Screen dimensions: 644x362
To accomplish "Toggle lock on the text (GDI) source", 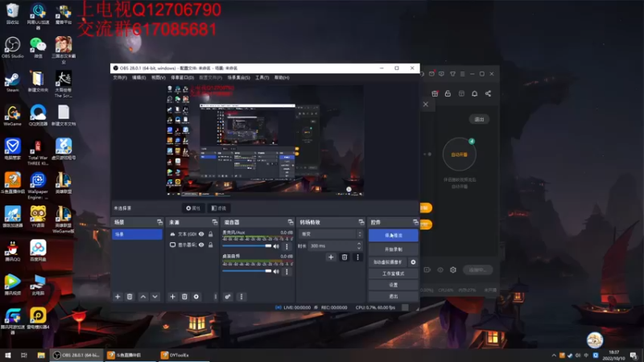I will tap(211, 234).
